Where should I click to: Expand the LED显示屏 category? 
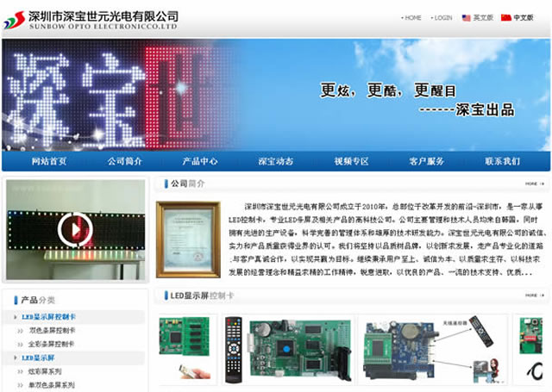(x=38, y=358)
